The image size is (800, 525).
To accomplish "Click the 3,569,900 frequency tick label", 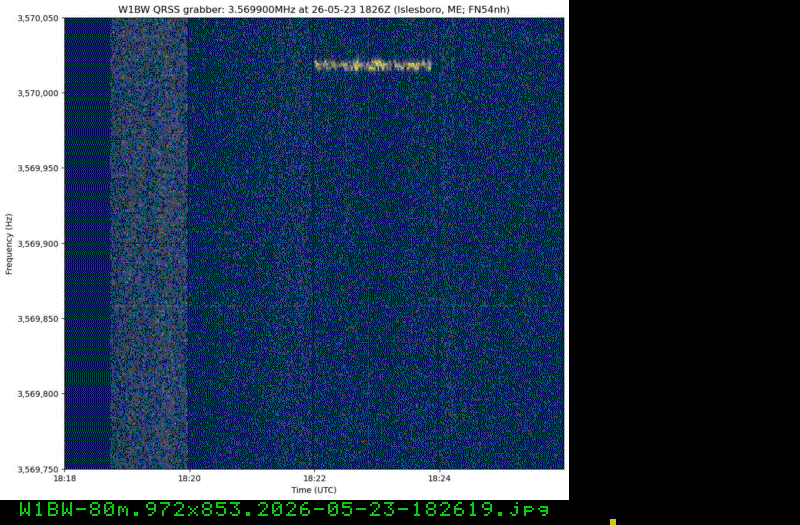I will coord(38,243).
